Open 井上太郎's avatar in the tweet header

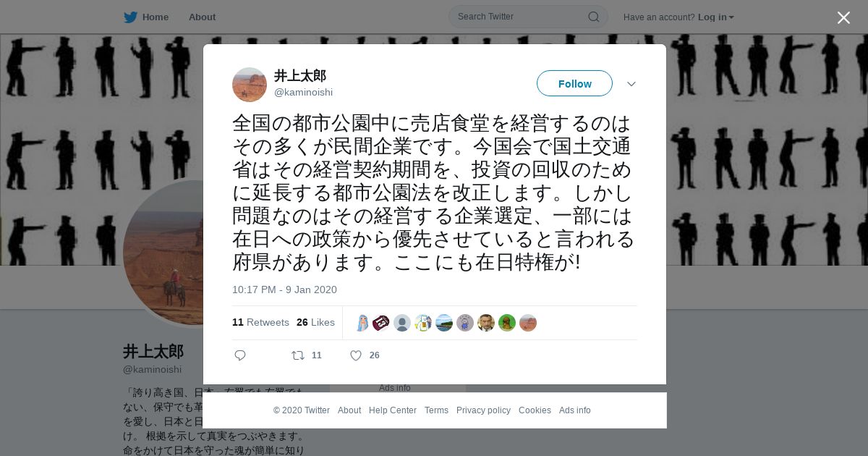point(250,85)
